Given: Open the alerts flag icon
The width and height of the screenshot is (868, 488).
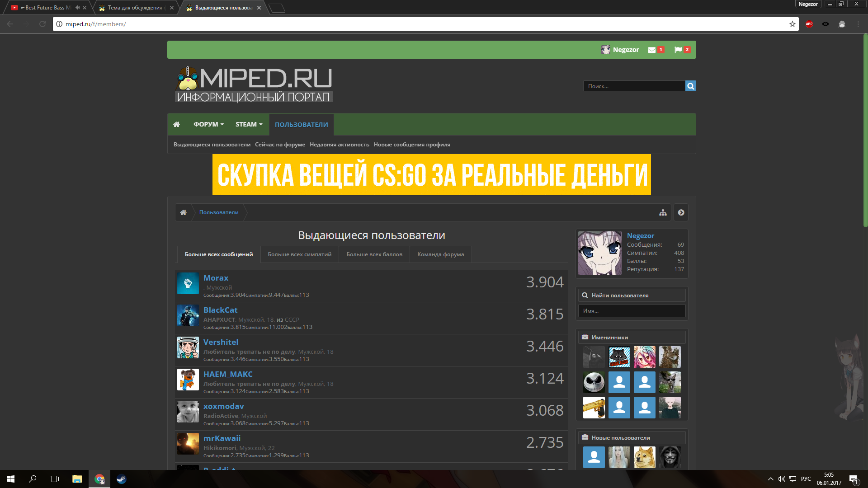Looking at the screenshot, I should click(x=678, y=50).
